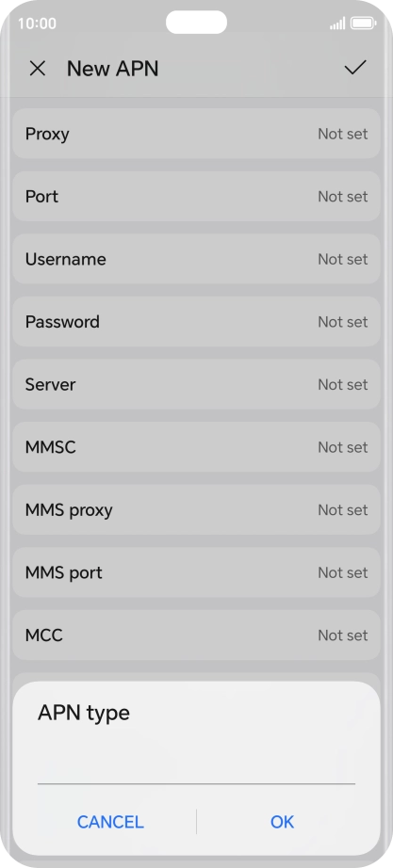
Task: Open the MMSC setting row
Action: tap(196, 447)
